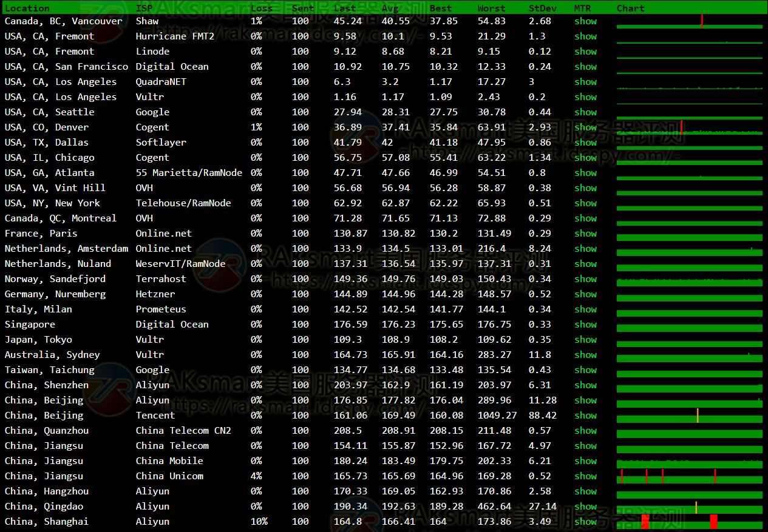Click the Avg column header

click(x=390, y=8)
